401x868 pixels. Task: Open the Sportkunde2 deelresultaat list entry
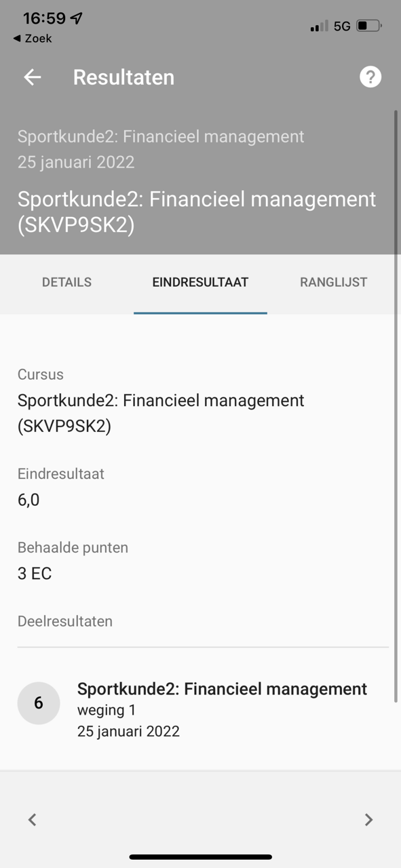tap(200, 709)
